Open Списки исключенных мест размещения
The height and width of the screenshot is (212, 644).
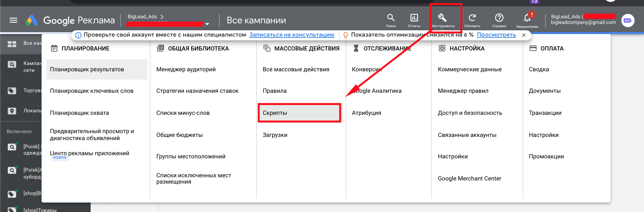tap(194, 179)
